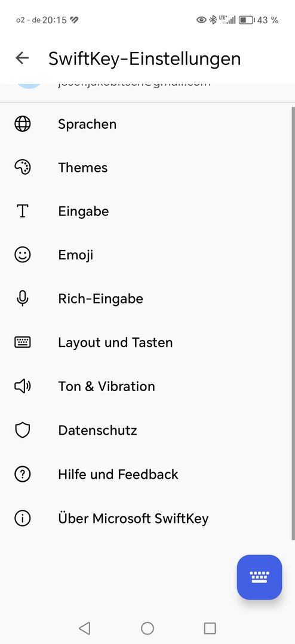This screenshot has width=295, height=644.
Task: Go back using the header arrow
Action: tap(22, 58)
